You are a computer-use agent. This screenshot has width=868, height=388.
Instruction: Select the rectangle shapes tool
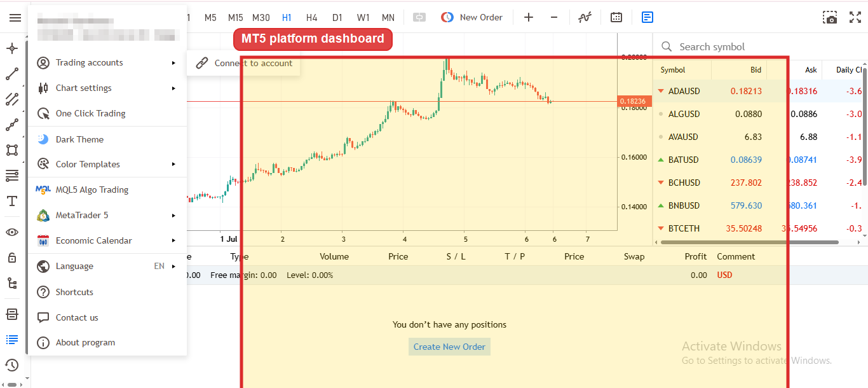11,150
